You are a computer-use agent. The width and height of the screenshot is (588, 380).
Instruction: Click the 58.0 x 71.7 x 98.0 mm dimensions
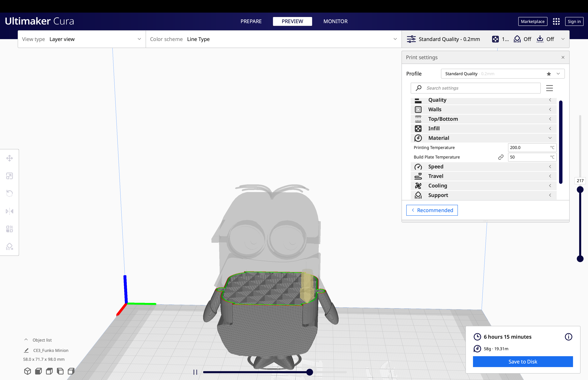coord(44,359)
